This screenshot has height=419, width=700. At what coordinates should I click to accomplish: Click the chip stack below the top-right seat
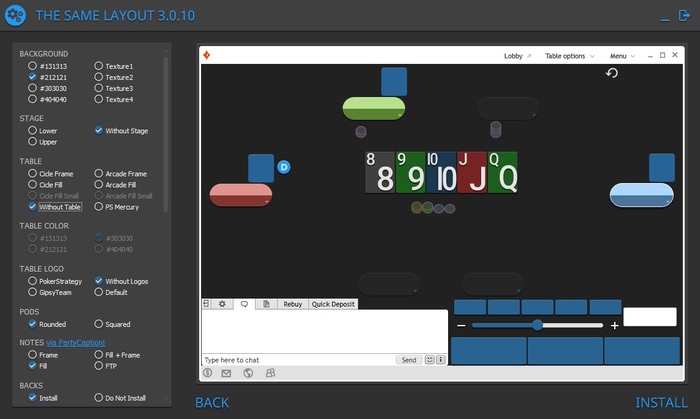click(x=496, y=129)
